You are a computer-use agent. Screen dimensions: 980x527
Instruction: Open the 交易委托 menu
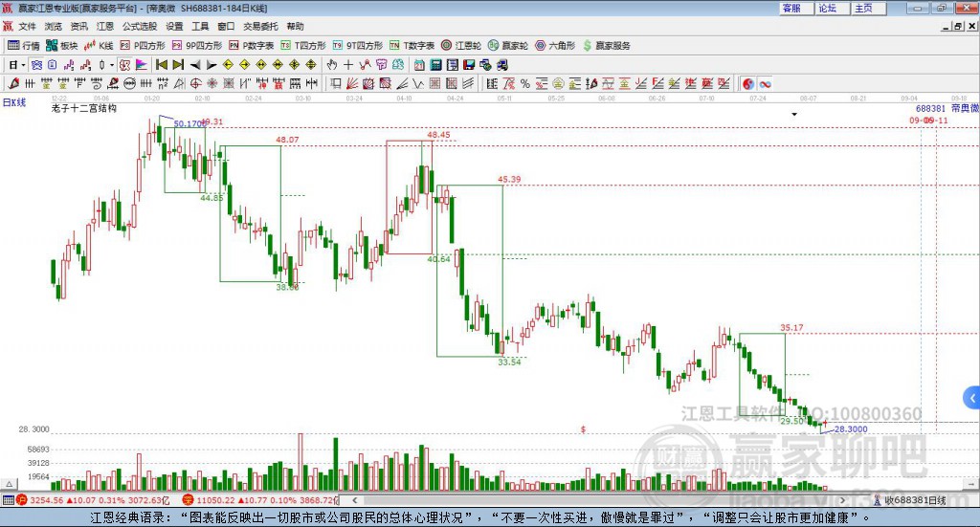[260, 26]
